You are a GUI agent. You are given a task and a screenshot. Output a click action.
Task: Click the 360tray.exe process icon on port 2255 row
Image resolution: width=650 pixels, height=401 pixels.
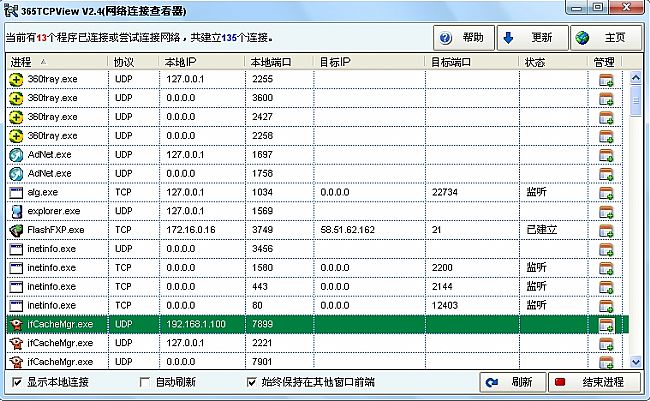16,79
